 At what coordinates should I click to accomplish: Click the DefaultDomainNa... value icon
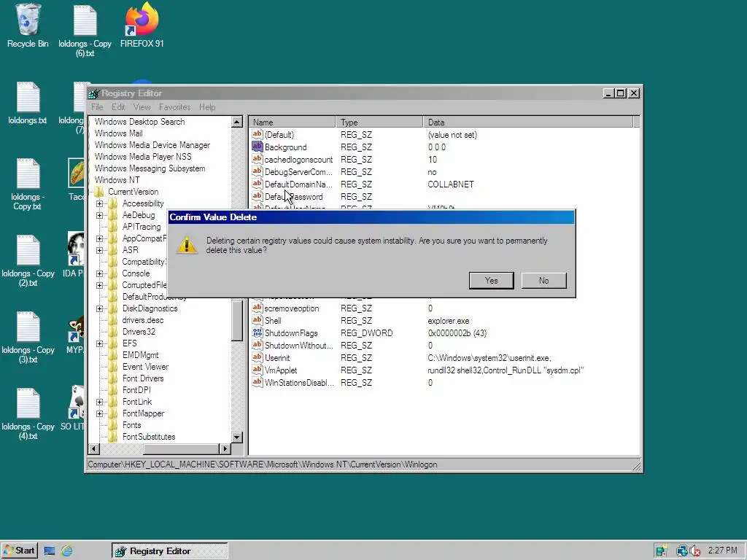click(258, 184)
